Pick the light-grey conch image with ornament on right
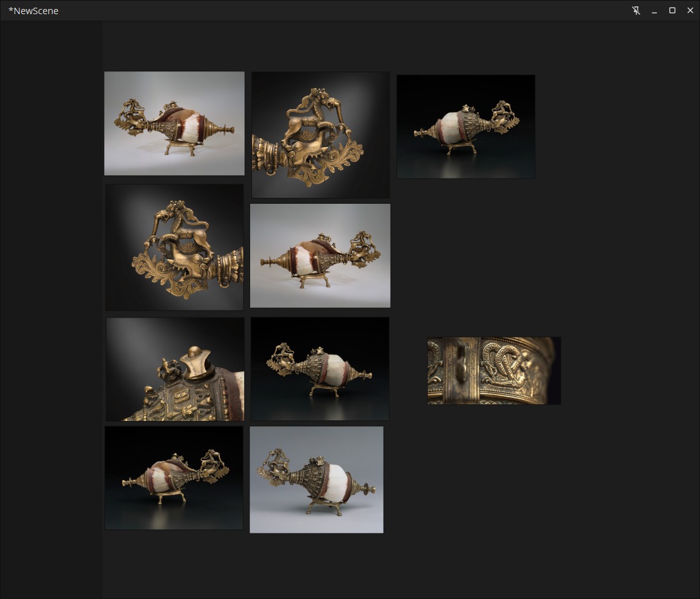Viewport: 700px width, 599px height. pos(320,256)
